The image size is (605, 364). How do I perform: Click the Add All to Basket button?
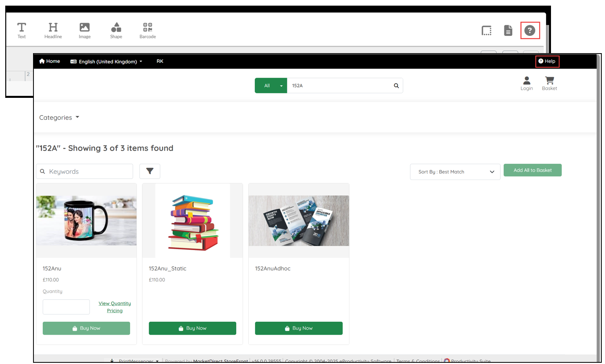(532, 170)
